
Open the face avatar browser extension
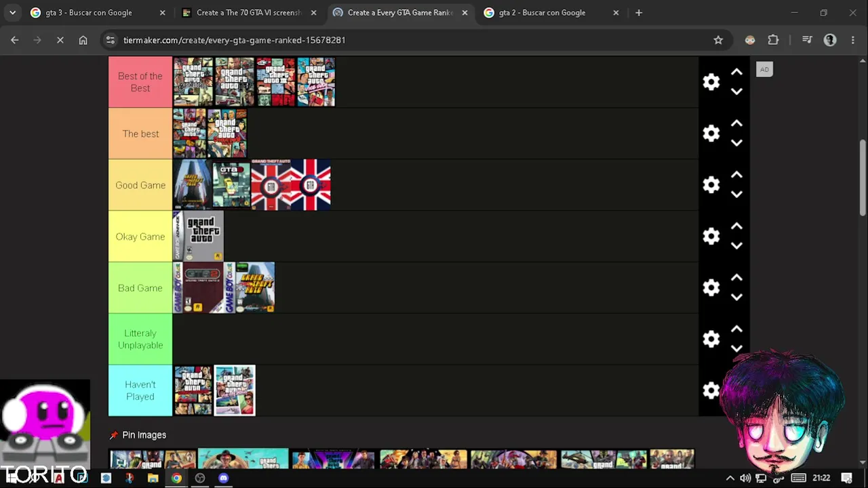(x=750, y=40)
